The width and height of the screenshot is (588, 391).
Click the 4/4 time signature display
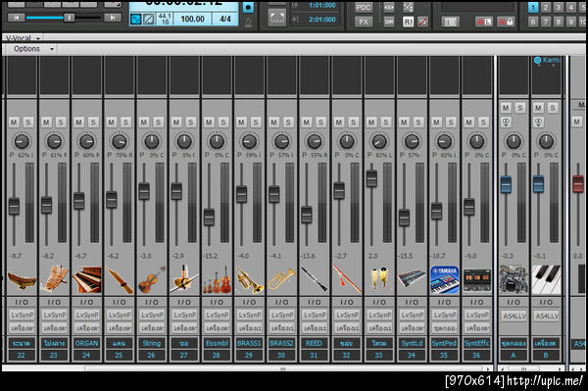pyautogui.click(x=225, y=19)
